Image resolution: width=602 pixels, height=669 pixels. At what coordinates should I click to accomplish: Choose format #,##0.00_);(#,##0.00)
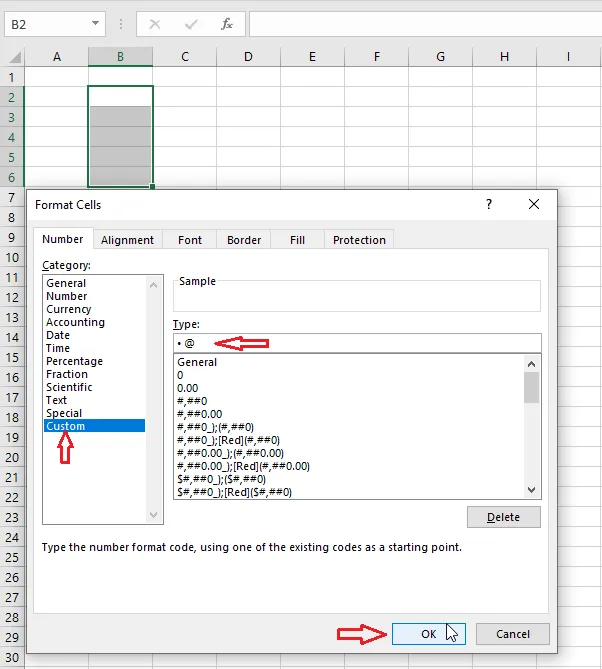[230, 453]
